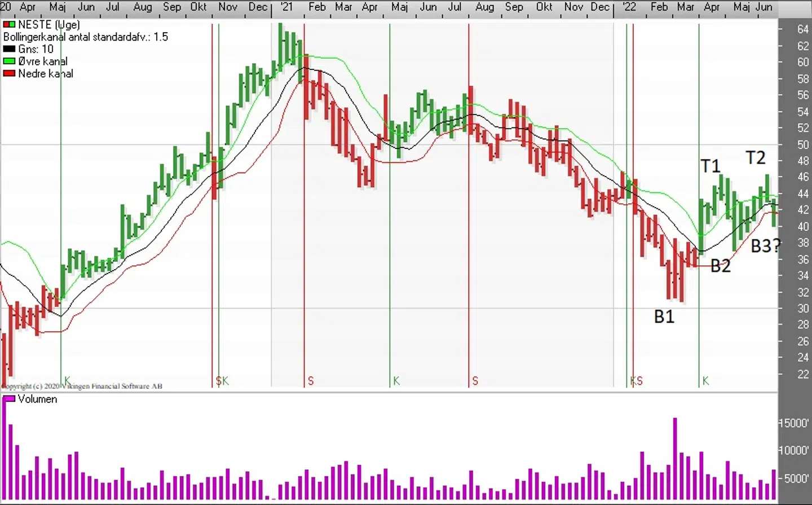This screenshot has width=812, height=505.
Task: Select the B1 annotation label
Action: 664,317
